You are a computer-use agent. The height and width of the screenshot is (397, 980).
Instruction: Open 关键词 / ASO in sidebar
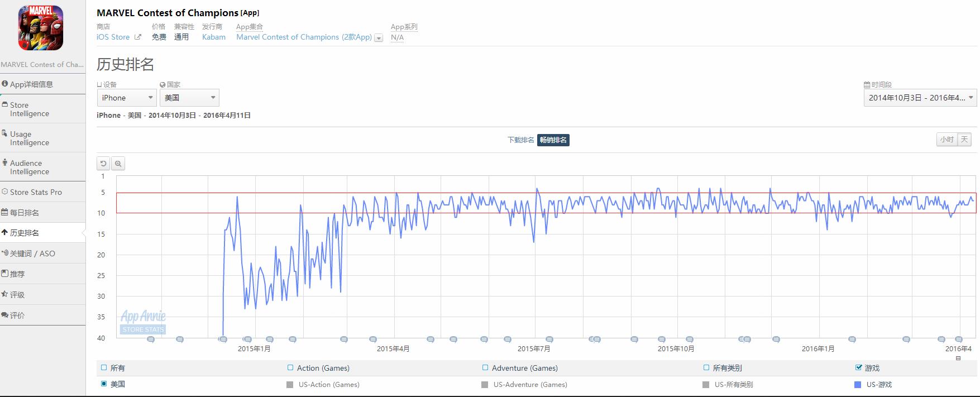32,253
